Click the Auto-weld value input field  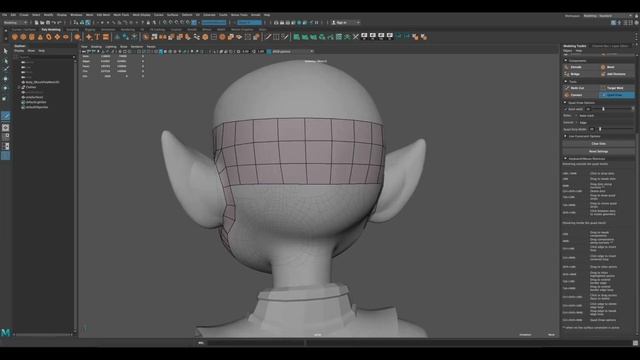click(589, 109)
